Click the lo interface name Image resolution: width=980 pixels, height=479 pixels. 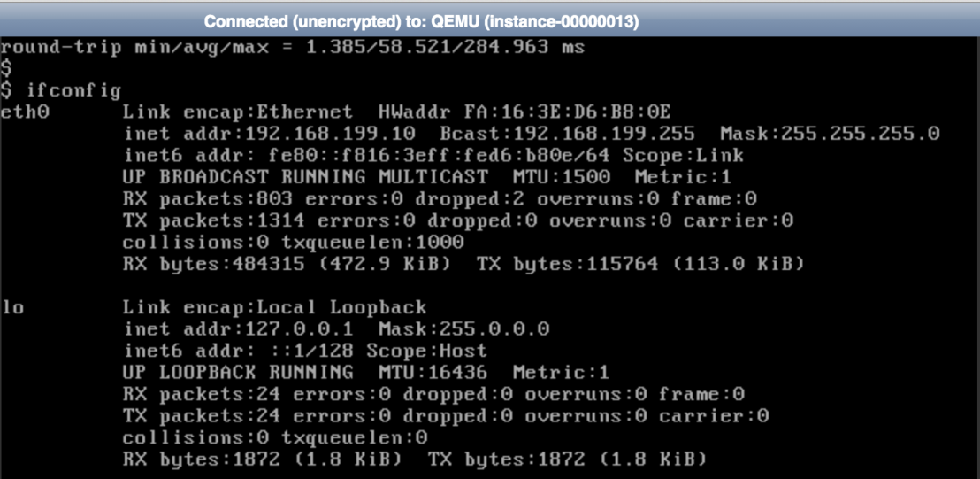coord(12,307)
